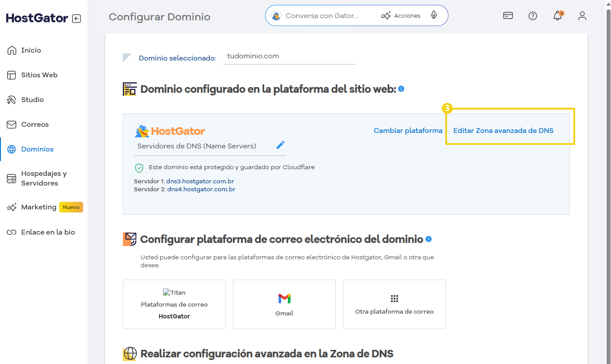Click Editar Zona avanzada de DNS
611x364 pixels.
click(x=503, y=131)
